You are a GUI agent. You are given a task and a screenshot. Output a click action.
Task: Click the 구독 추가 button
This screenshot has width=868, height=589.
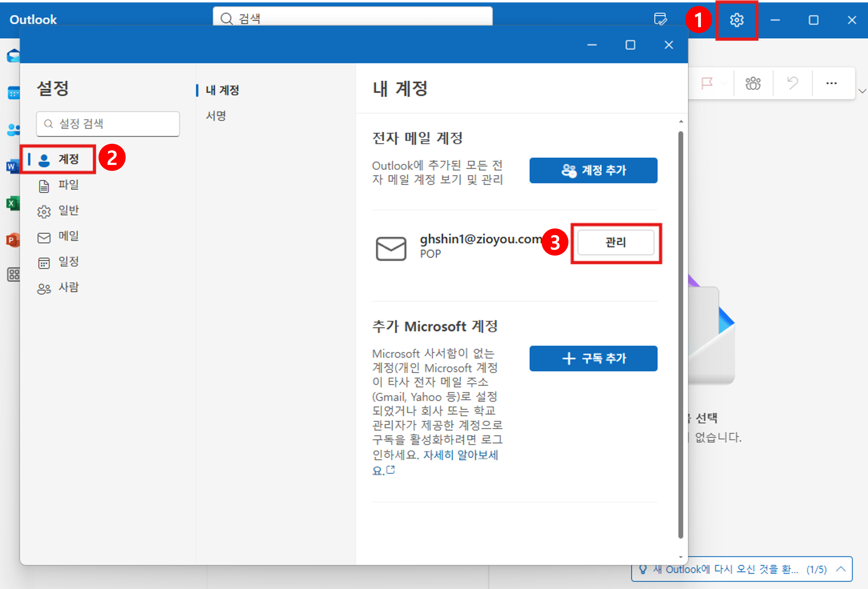[x=593, y=358]
